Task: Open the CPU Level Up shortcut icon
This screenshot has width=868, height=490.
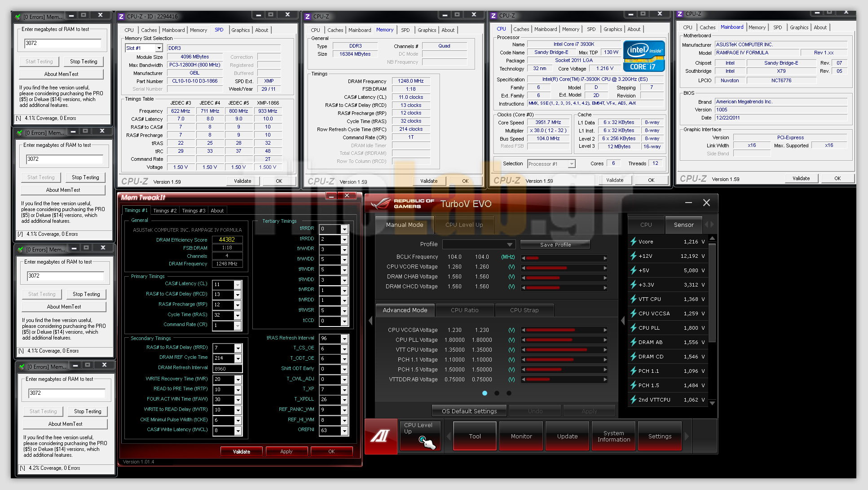Action: click(420, 436)
